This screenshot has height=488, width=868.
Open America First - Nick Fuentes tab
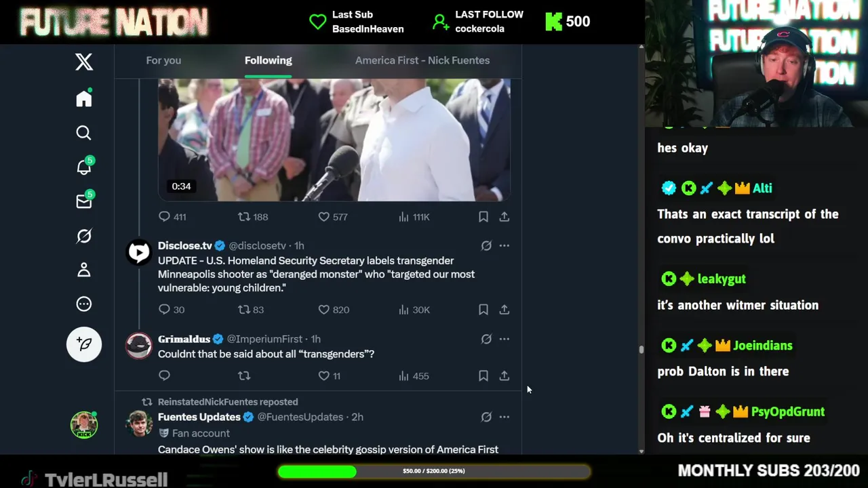[422, 60]
